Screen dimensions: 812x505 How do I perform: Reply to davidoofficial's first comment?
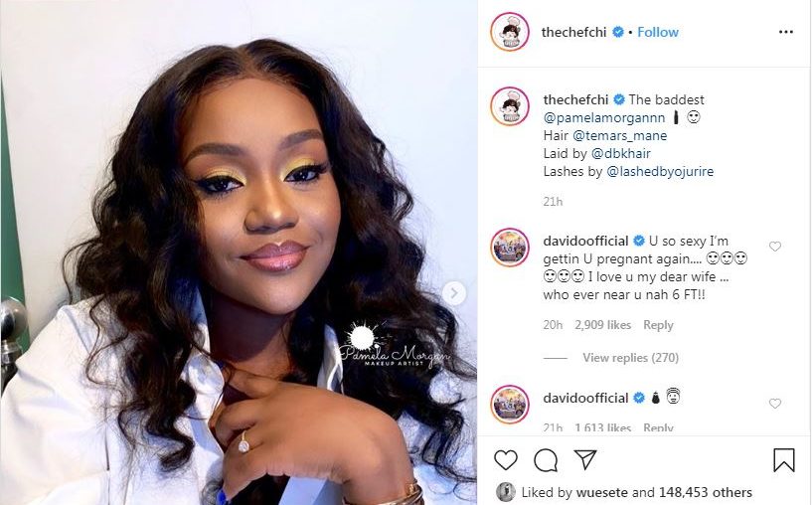point(658,325)
